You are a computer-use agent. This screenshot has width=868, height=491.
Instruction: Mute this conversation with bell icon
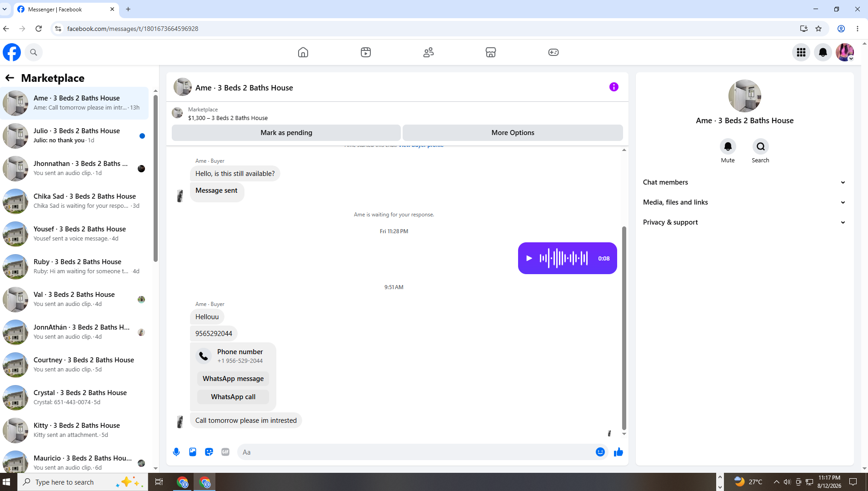(728, 146)
